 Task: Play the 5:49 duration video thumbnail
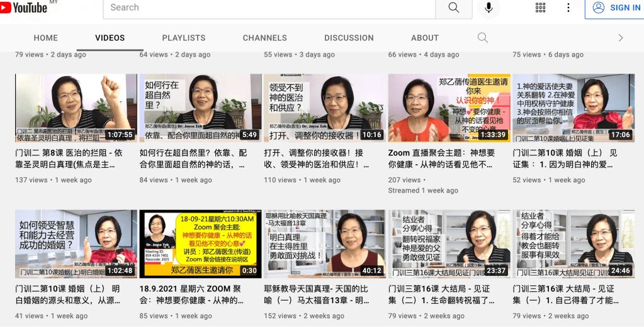point(200,108)
